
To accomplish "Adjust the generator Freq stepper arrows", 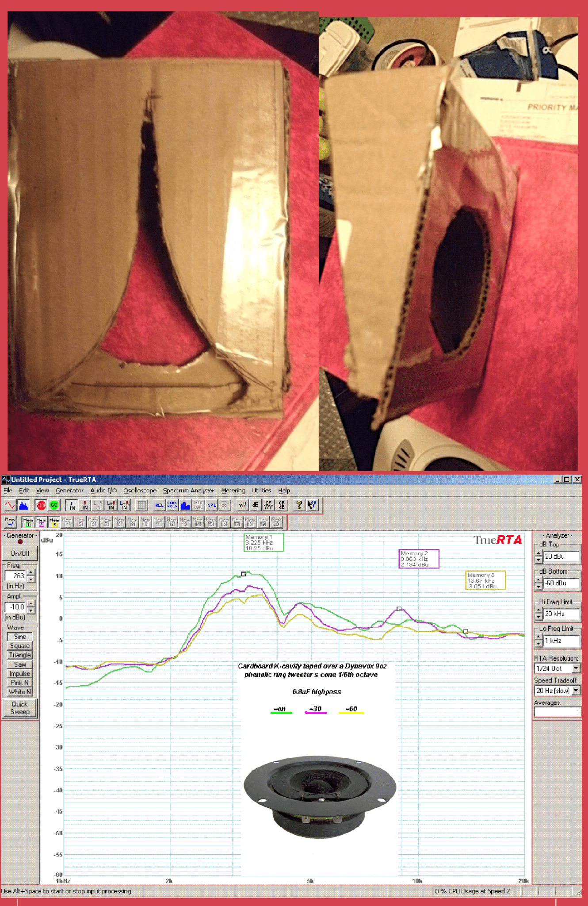I will click(x=31, y=576).
